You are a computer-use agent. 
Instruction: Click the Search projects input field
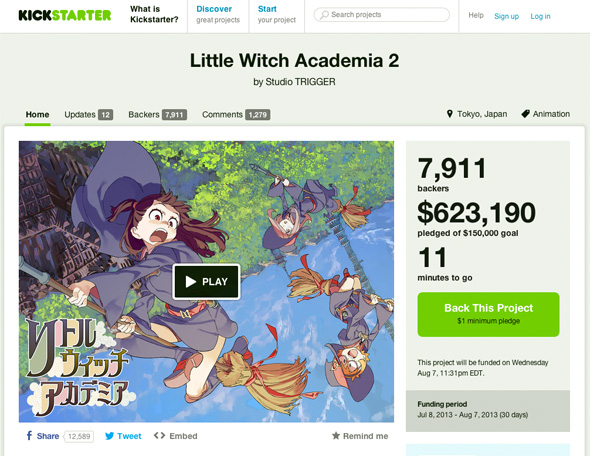[x=382, y=15]
